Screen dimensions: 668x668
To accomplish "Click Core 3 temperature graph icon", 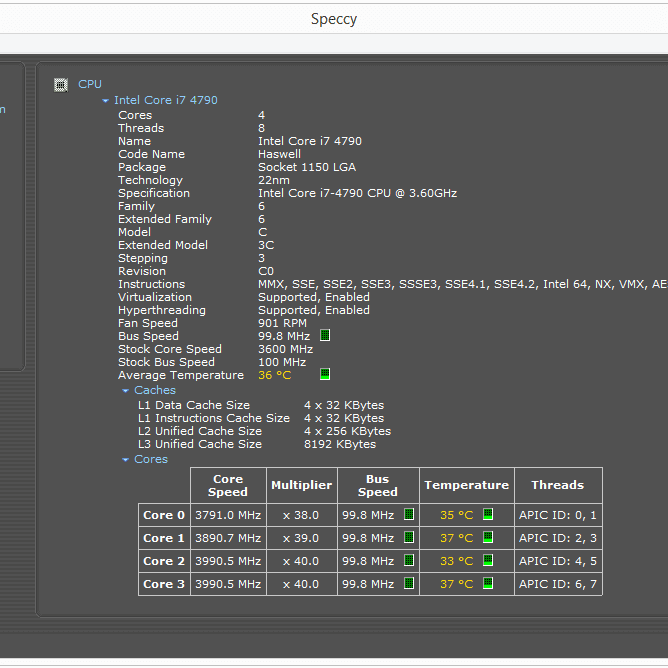I will [488, 583].
